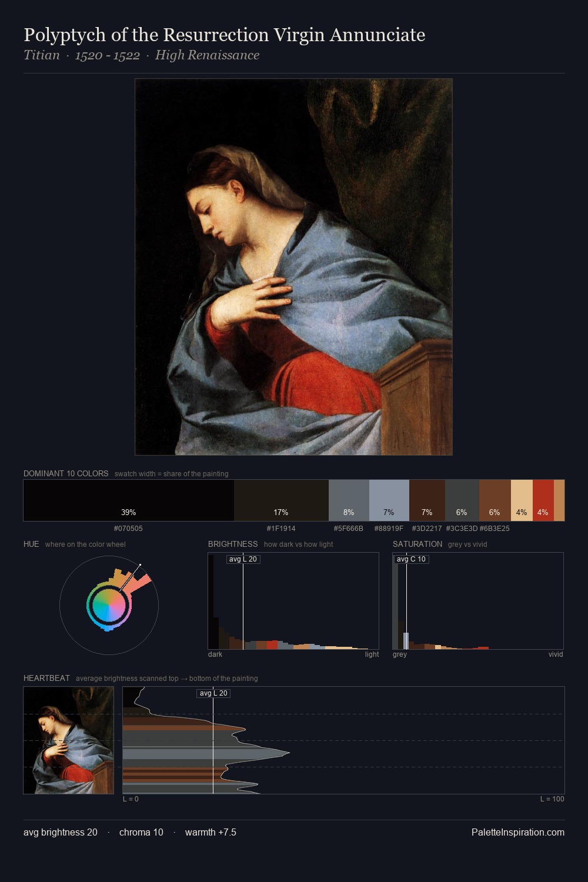
Task: Click the 'warmth +7.5' footer stat
Action: 211,832
